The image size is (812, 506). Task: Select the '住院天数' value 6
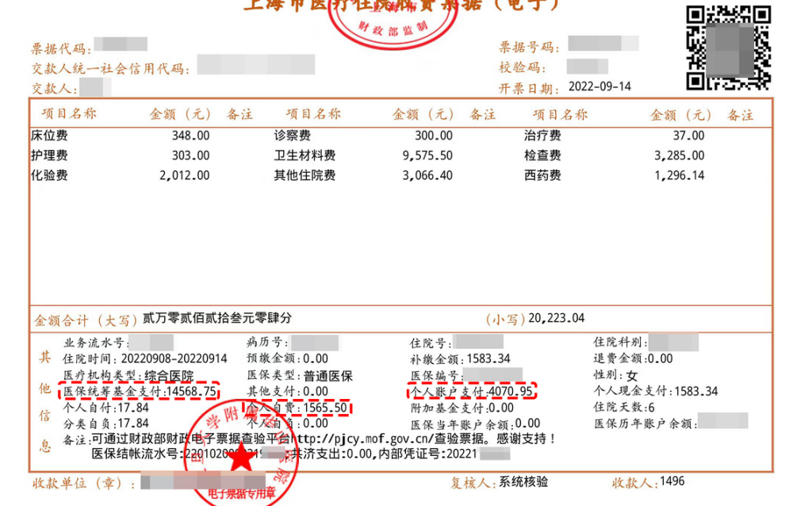(x=651, y=408)
